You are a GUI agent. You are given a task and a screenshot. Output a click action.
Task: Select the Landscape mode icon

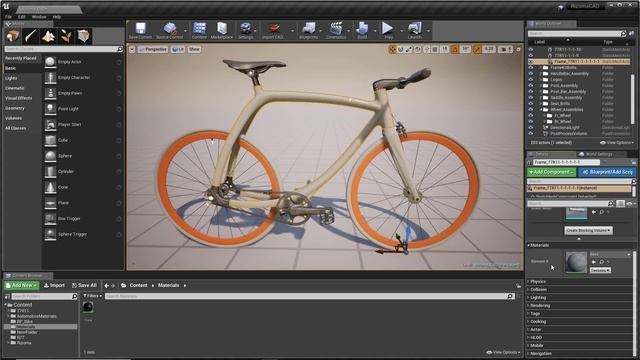pos(49,36)
